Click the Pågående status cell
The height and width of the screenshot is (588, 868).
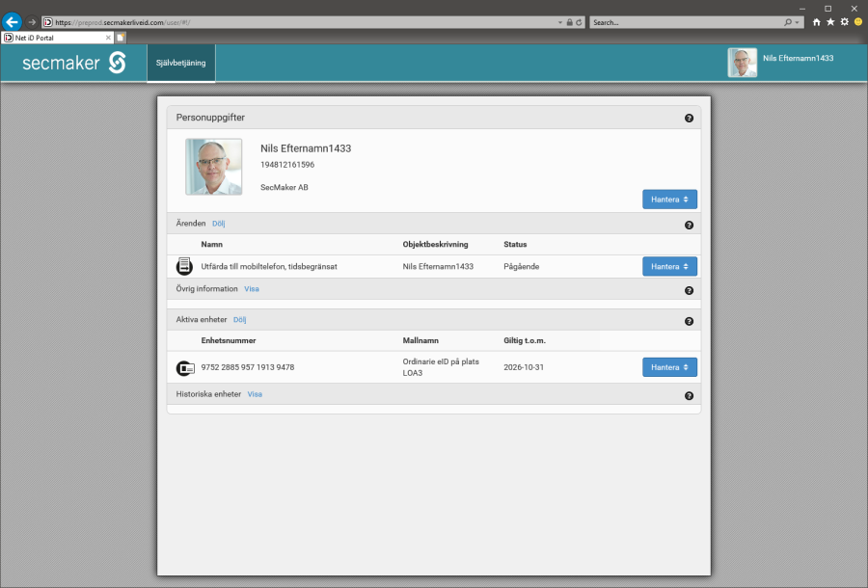point(521,267)
